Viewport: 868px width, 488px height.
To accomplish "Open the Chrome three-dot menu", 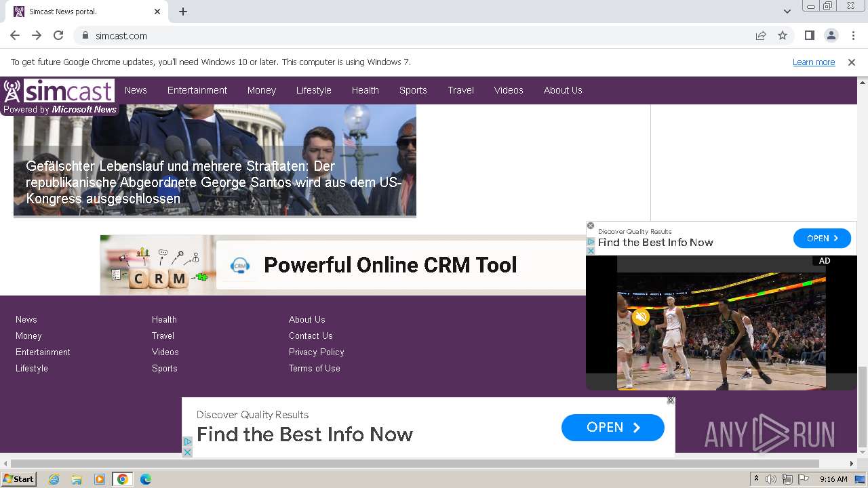I will [852, 35].
